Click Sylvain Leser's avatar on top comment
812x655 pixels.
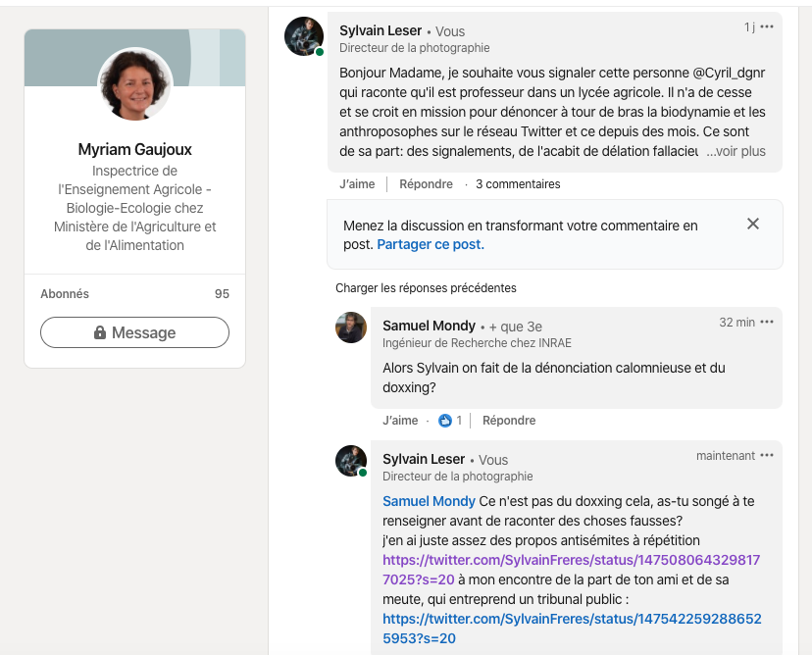(x=304, y=36)
